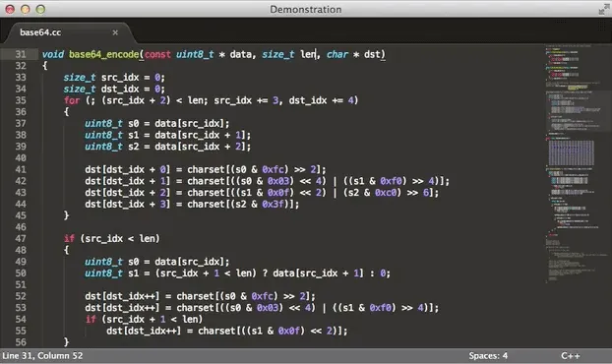The height and width of the screenshot is (364, 612).
Task: Click 'char' type in the function signature
Action: point(337,54)
